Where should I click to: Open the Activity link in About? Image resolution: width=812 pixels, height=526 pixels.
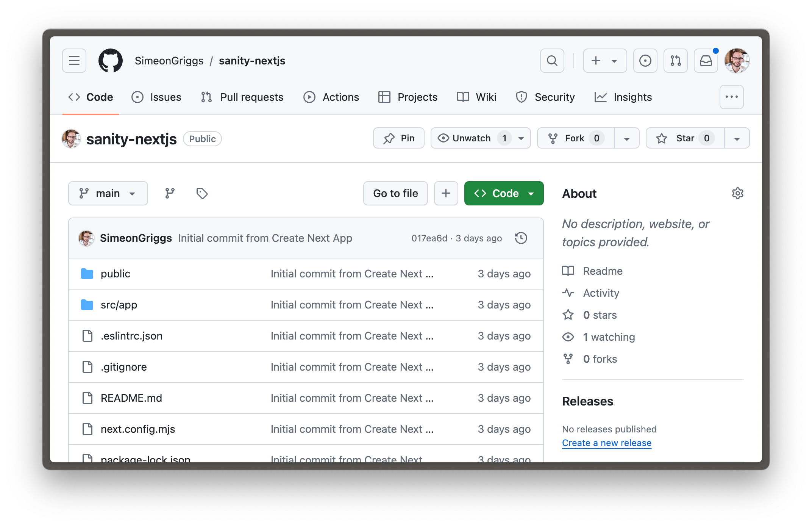591,293
